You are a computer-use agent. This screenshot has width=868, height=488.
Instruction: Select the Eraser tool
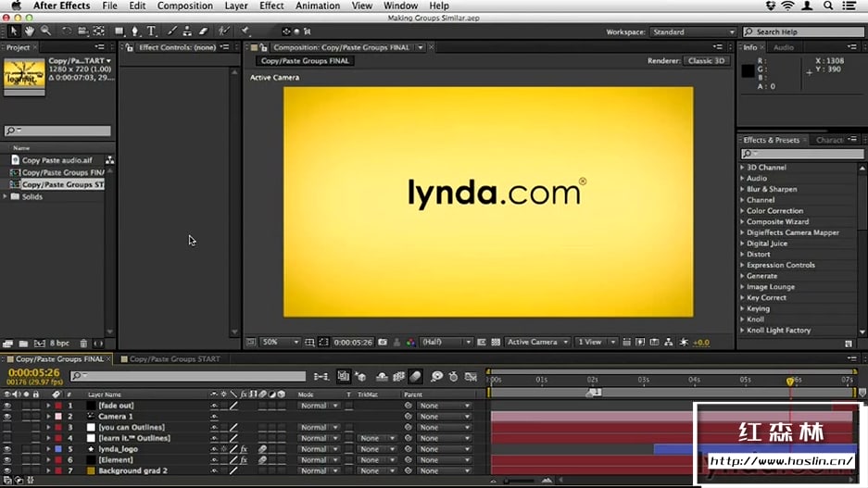click(203, 31)
